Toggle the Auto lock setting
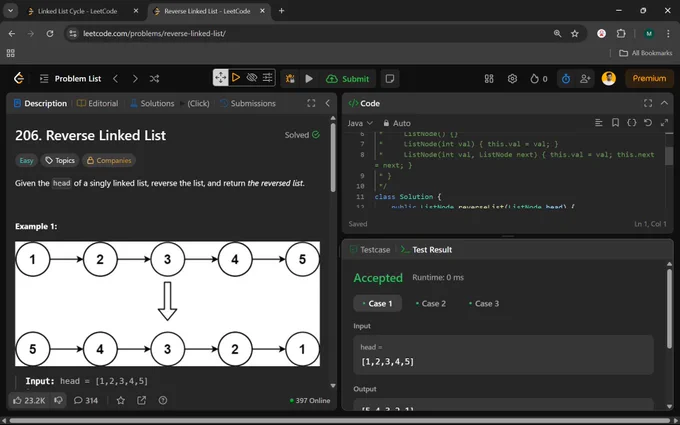The height and width of the screenshot is (425, 680). coord(396,123)
